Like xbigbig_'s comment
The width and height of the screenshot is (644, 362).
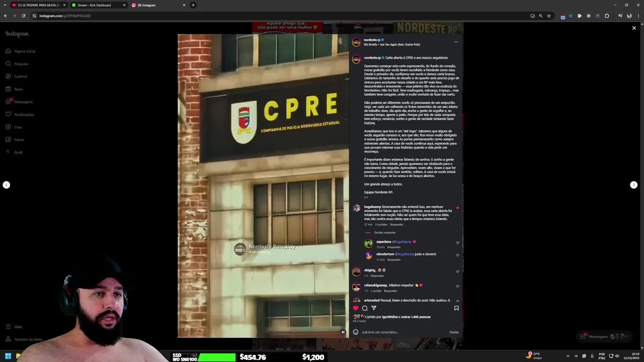[457, 271]
